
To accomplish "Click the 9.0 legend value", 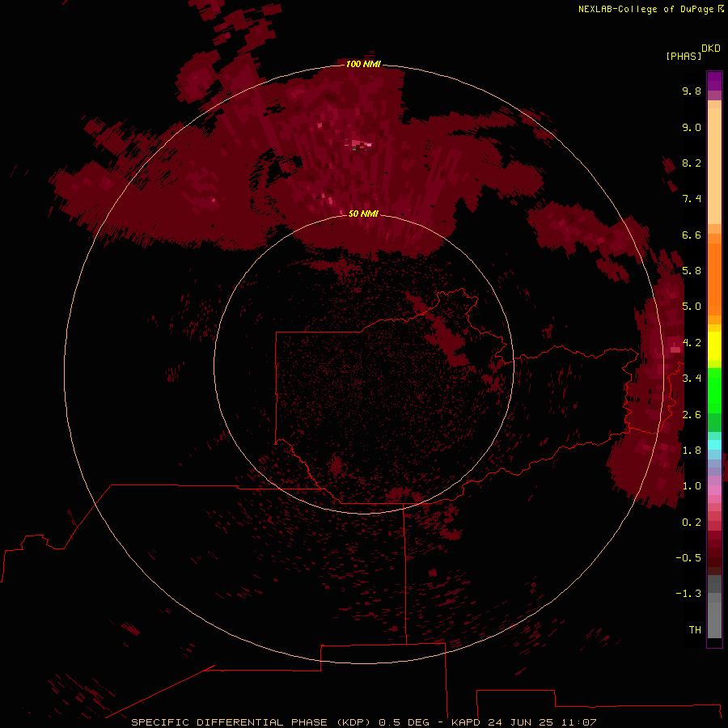I will click(x=692, y=127).
